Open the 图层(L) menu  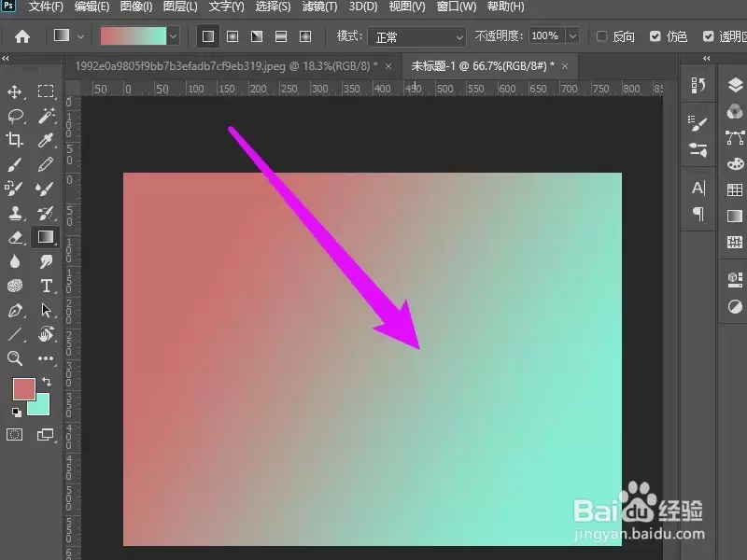180,7
